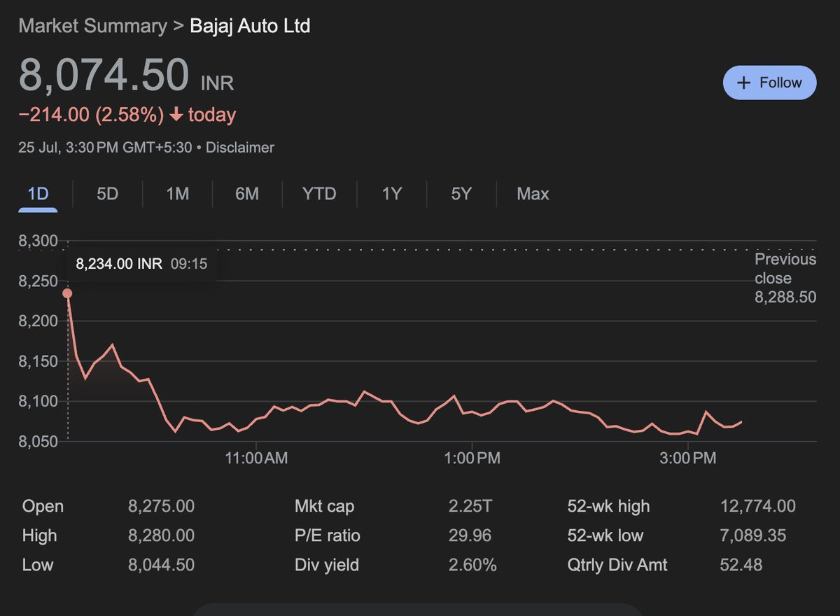Select the Max range tab
This screenshot has height=616, width=840.
pos(533,194)
